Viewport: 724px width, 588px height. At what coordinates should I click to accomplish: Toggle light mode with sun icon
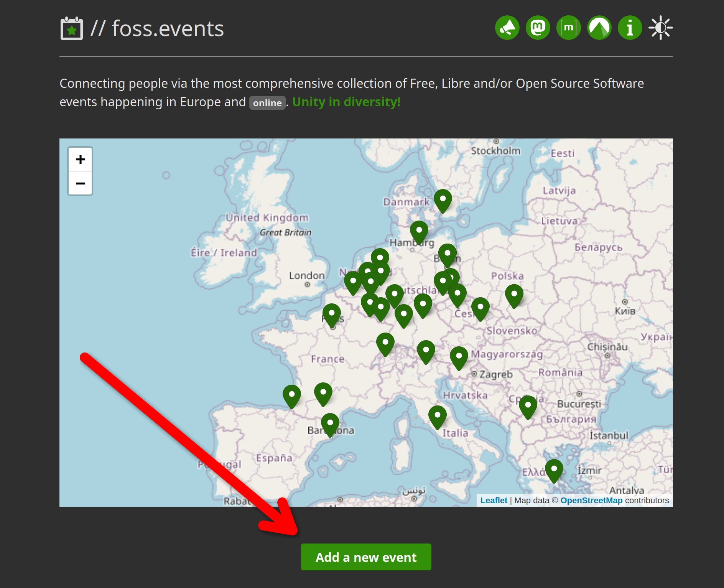tap(661, 28)
